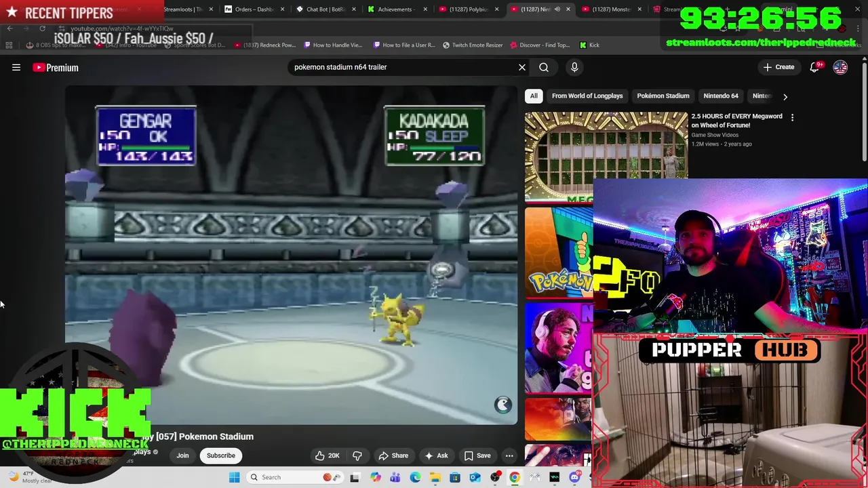Open the Windows Start menu
This screenshot has width=868, height=488.
point(234,477)
